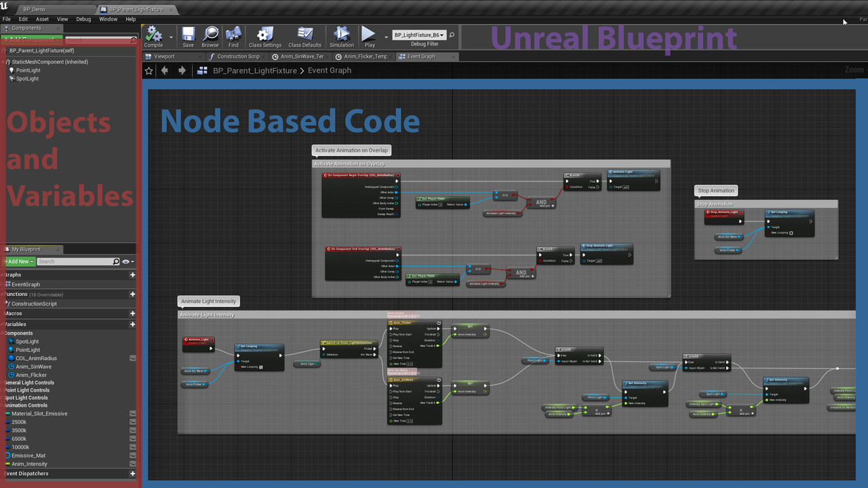The height and width of the screenshot is (488, 868).
Task: Open Browse to locate asset
Action: [210, 37]
